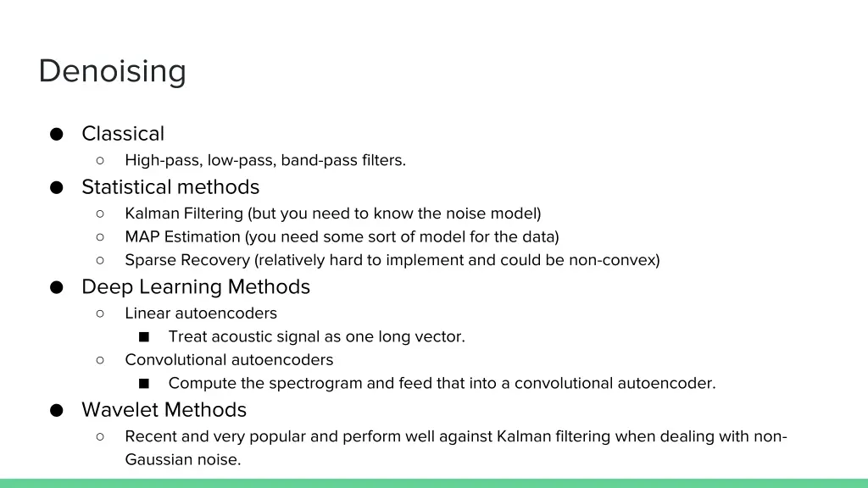The height and width of the screenshot is (488, 868).
Task: Click the 'Compute the spectrogram' line
Action: 442,383
